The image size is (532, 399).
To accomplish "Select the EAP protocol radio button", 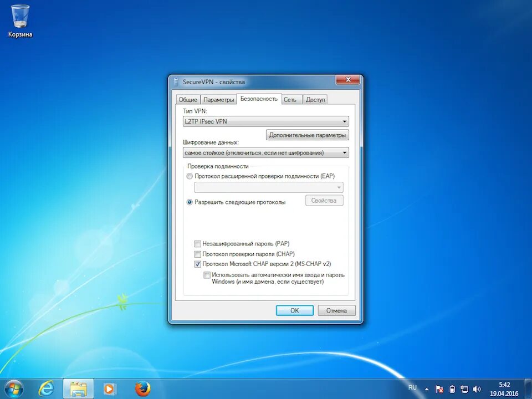I will [190, 176].
